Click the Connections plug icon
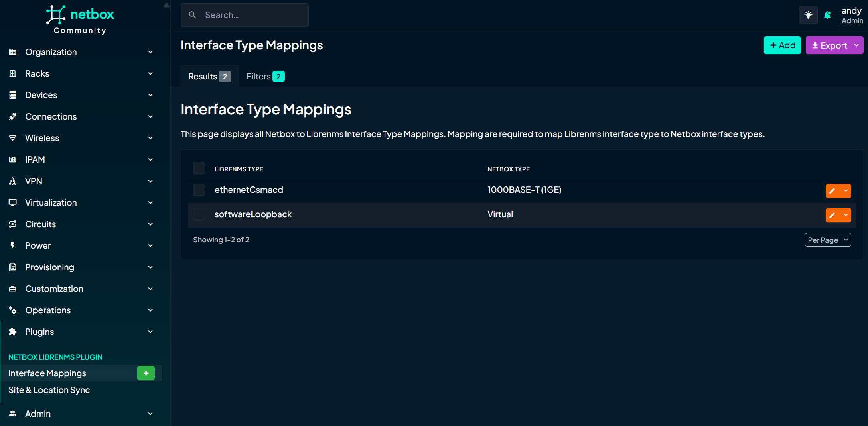868x426 pixels. click(13, 116)
